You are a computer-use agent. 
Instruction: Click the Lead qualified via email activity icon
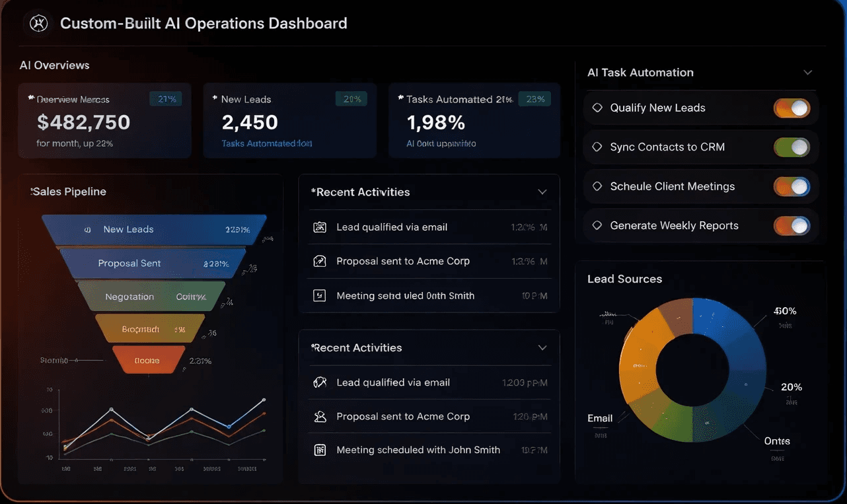click(320, 227)
